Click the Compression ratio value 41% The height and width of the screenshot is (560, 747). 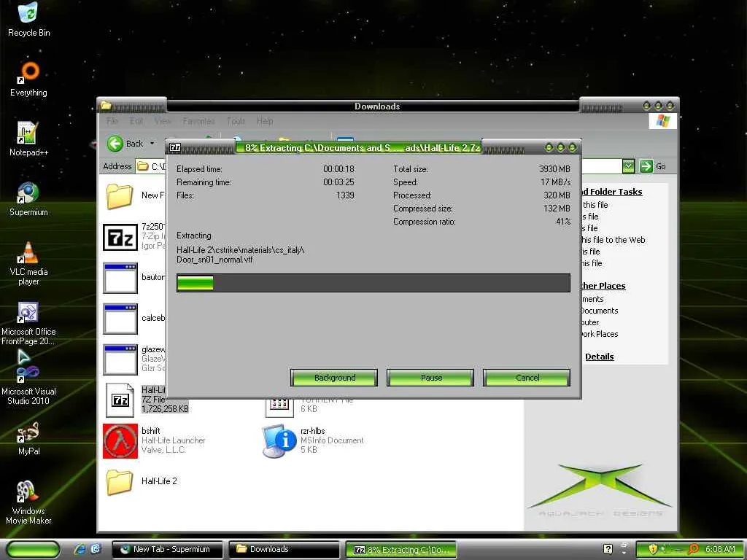click(563, 222)
